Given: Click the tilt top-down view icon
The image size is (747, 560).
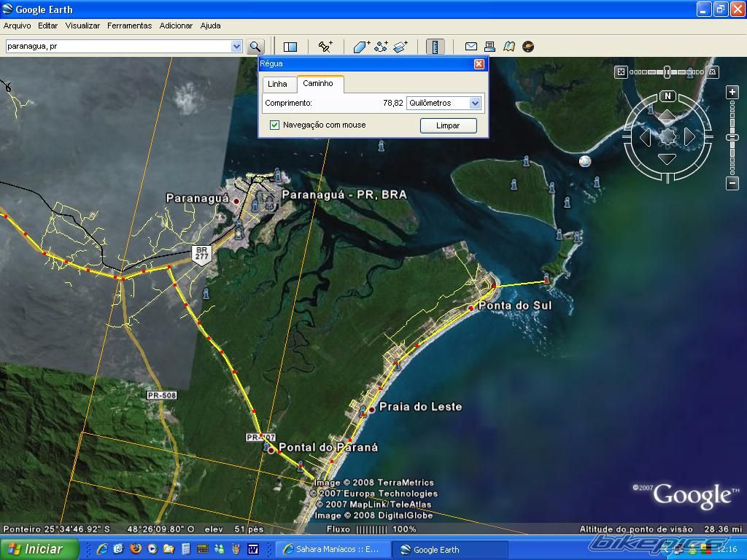Looking at the screenshot, I should 621,72.
